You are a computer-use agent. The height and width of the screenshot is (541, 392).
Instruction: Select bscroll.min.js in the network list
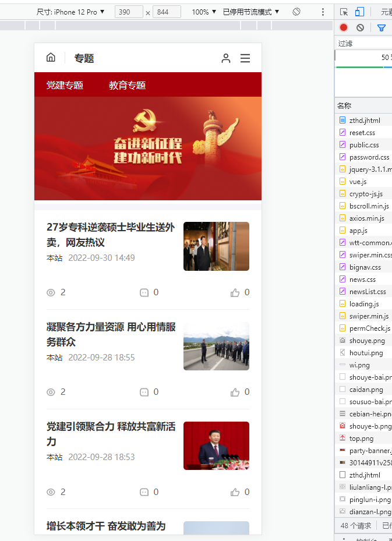pos(363,206)
